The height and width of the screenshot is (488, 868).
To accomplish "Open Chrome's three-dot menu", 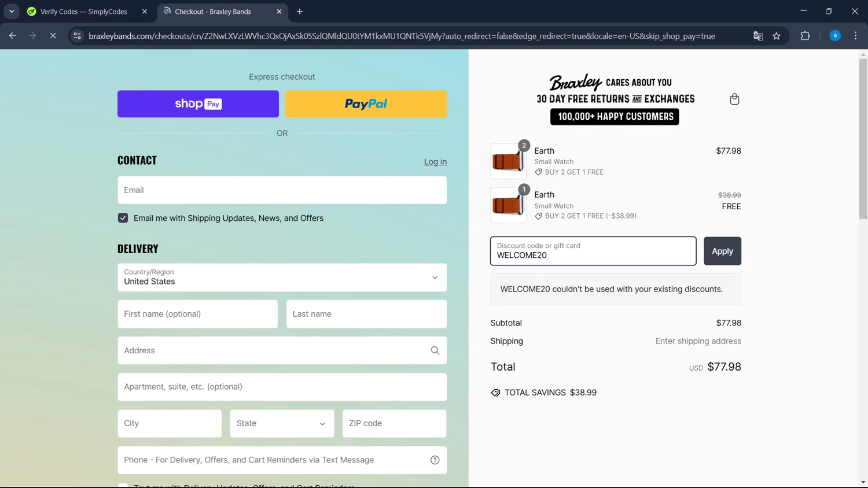I will (855, 36).
